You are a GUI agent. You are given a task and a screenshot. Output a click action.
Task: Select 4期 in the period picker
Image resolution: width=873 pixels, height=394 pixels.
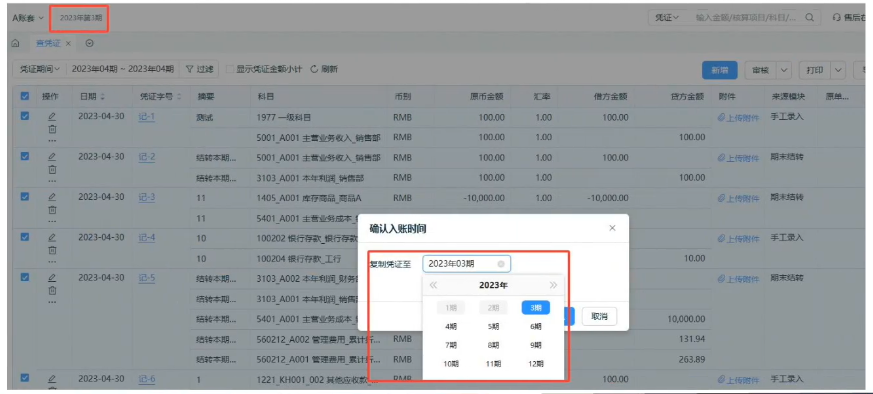coord(451,326)
